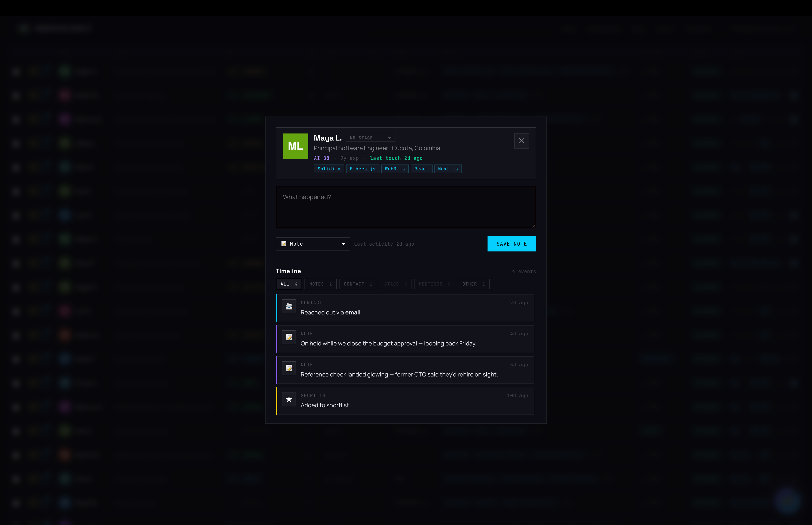Click the '4 events' counter text

pos(524,271)
